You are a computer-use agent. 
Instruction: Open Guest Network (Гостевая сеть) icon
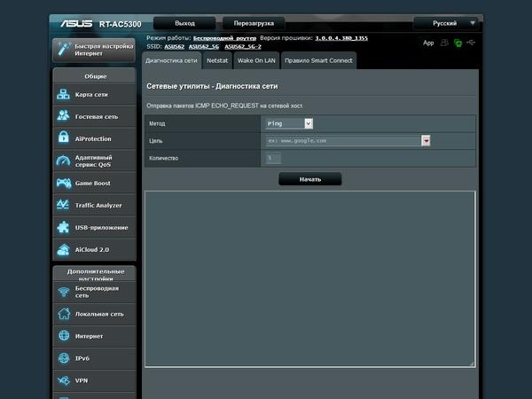click(x=64, y=116)
